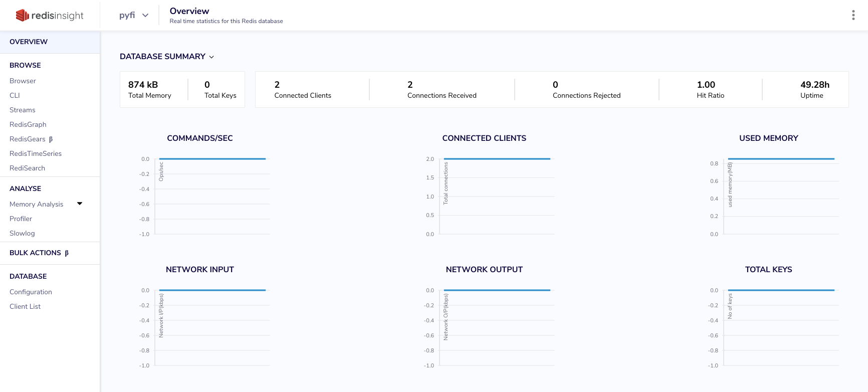Open RedisGraph section

pyautogui.click(x=28, y=124)
